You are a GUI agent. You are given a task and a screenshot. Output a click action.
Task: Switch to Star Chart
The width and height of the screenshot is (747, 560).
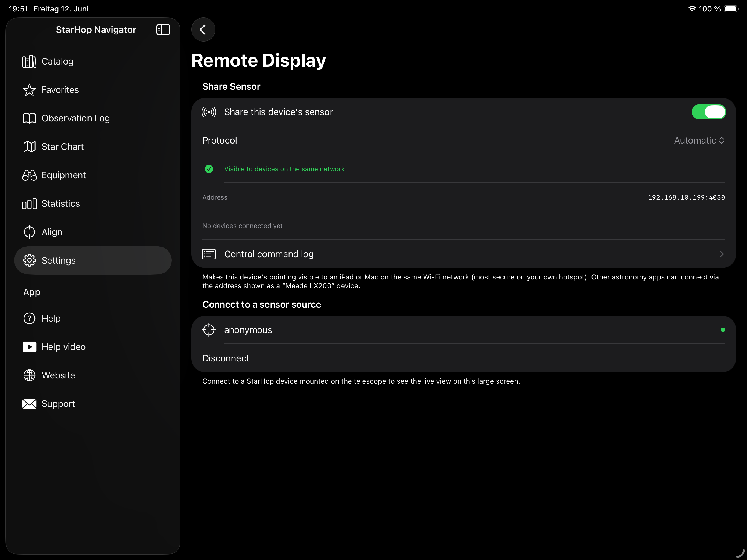[93, 147]
